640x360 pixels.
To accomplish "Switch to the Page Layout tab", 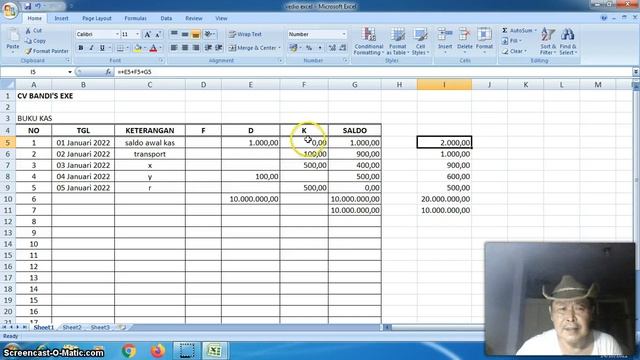I will tap(97, 18).
